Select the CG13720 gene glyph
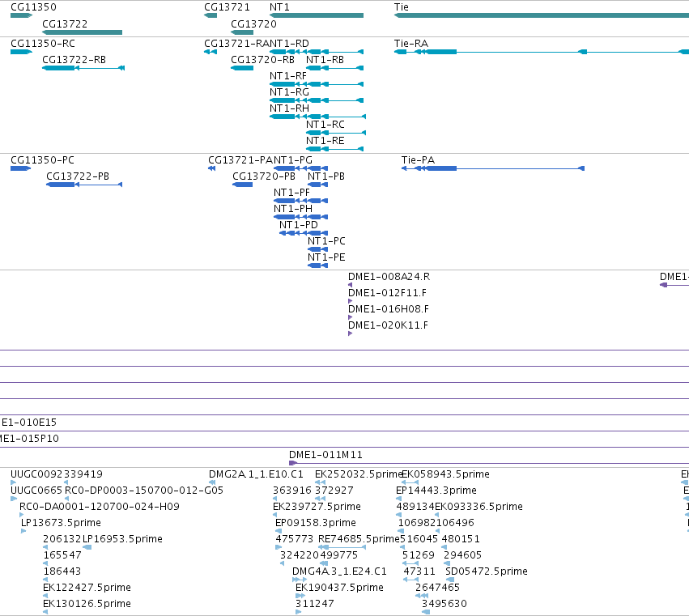This screenshot has width=689, height=616. pos(242,32)
